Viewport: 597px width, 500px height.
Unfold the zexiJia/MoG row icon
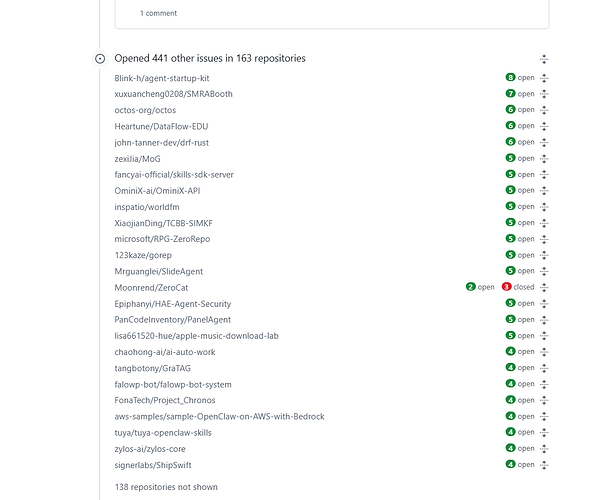point(544,158)
